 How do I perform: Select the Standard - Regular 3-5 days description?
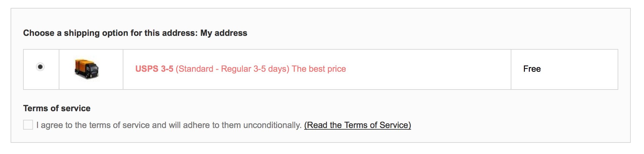(233, 69)
